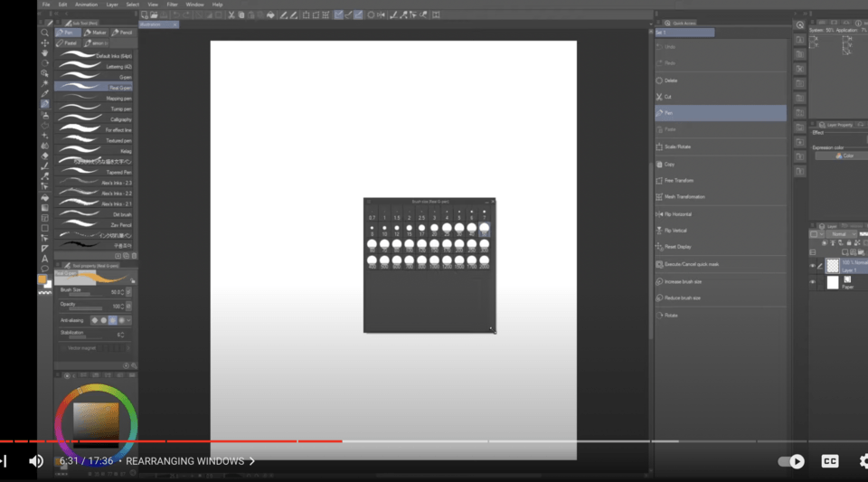Toggle Paper layer visibility eye

(x=812, y=283)
